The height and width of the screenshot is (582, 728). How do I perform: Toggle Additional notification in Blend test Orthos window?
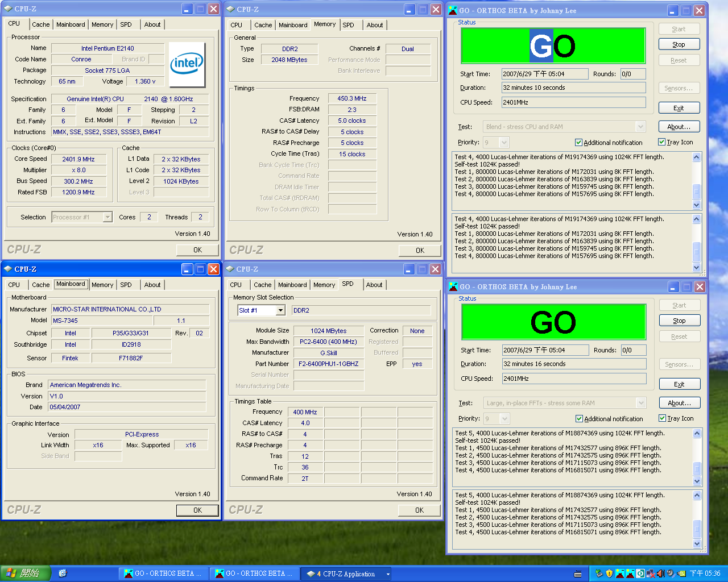click(578, 143)
